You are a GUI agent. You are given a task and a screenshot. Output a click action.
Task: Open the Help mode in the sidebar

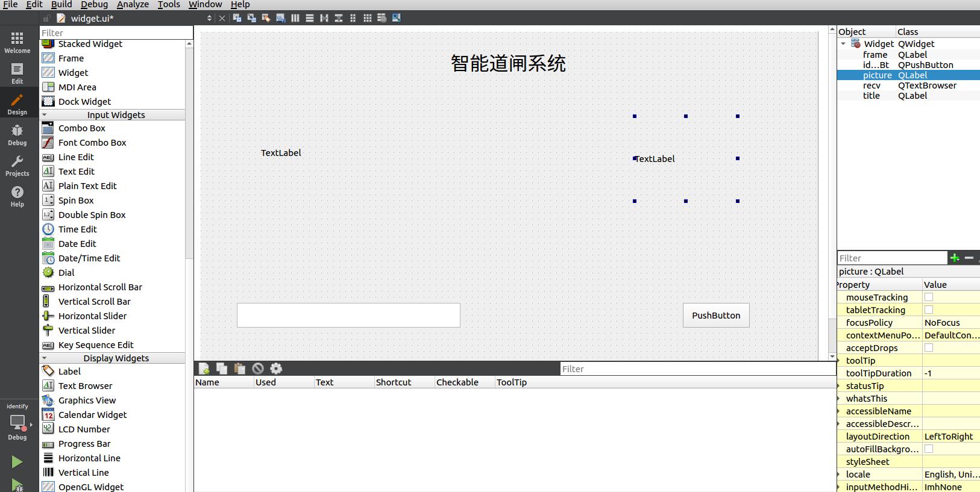(x=17, y=196)
